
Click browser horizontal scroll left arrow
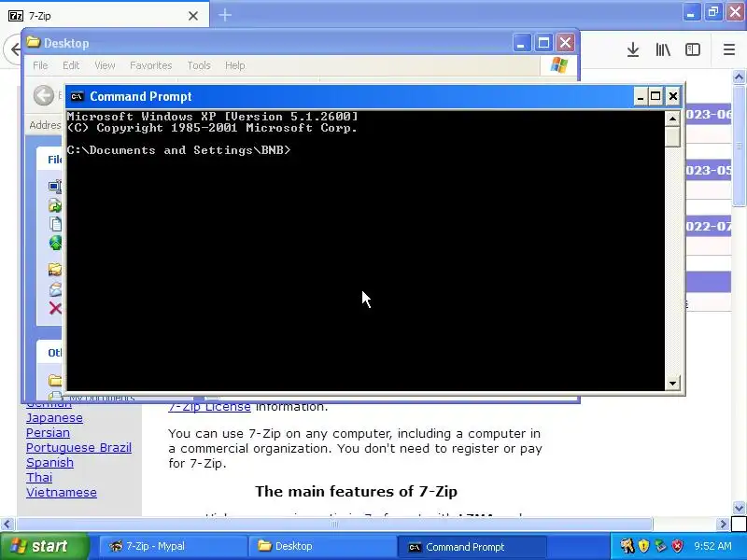pyautogui.click(x=7, y=525)
